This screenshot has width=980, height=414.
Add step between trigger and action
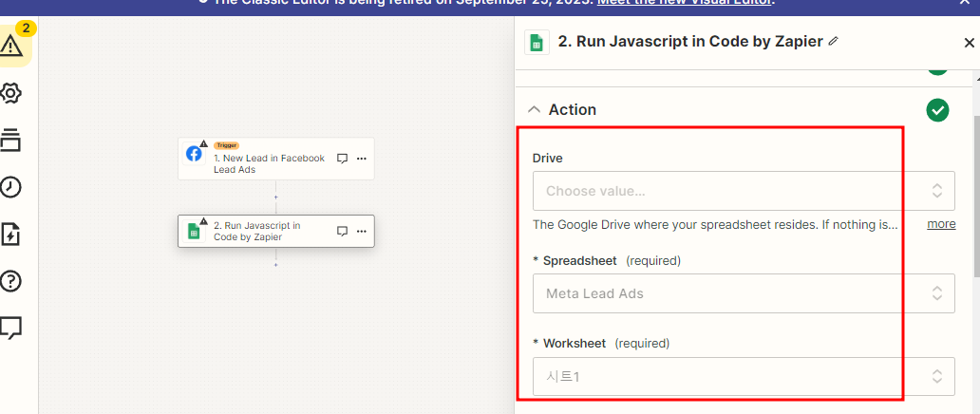275,197
